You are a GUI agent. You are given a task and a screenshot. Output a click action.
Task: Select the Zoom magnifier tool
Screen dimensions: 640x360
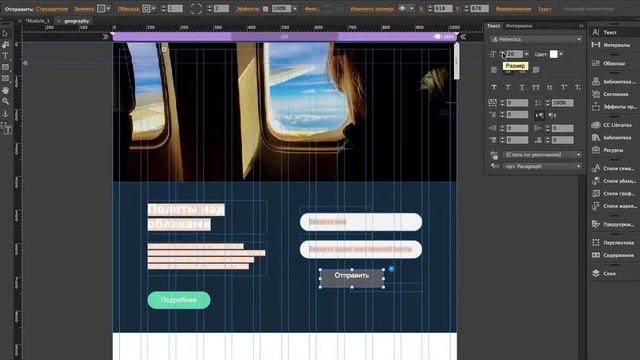point(5,101)
